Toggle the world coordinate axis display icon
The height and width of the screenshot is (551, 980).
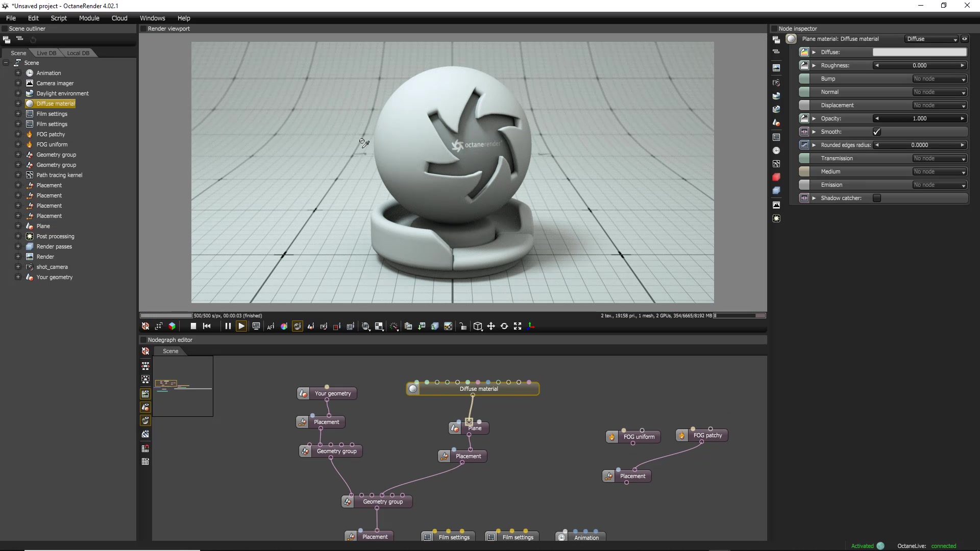pos(531,326)
